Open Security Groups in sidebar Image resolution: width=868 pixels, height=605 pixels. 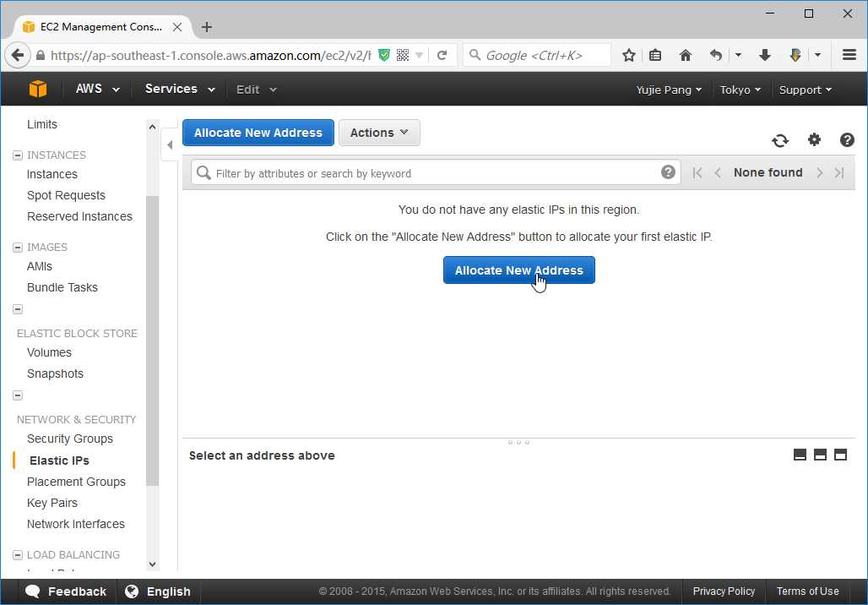(x=70, y=439)
